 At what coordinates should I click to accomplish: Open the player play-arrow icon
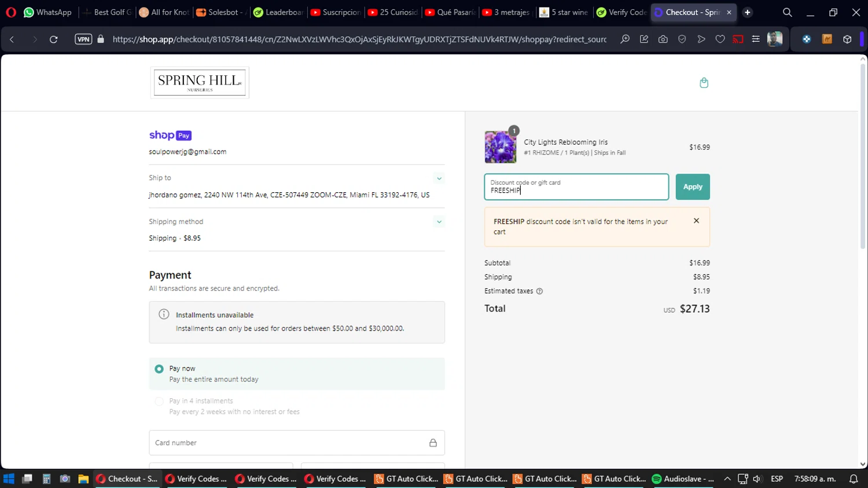coord(701,39)
